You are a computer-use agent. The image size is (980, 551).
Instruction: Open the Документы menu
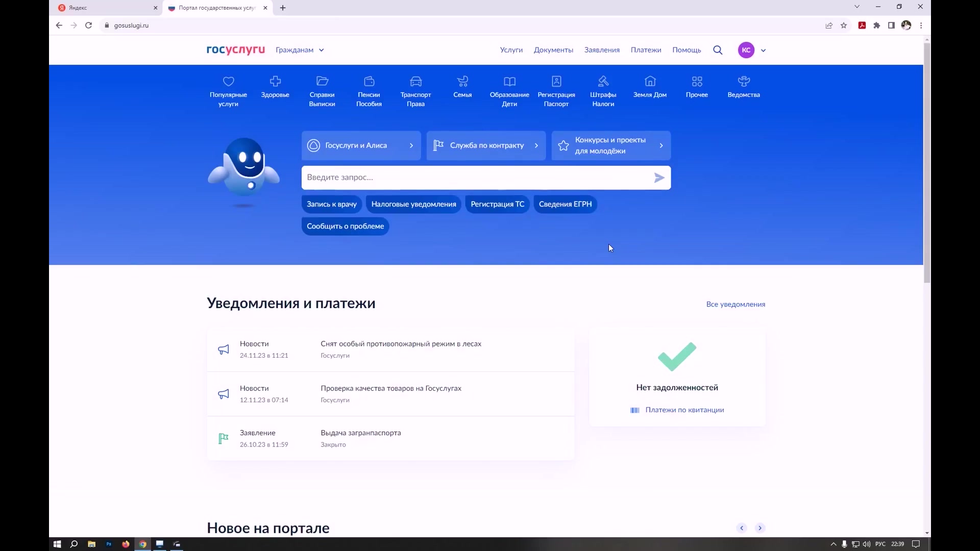[x=553, y=50]
